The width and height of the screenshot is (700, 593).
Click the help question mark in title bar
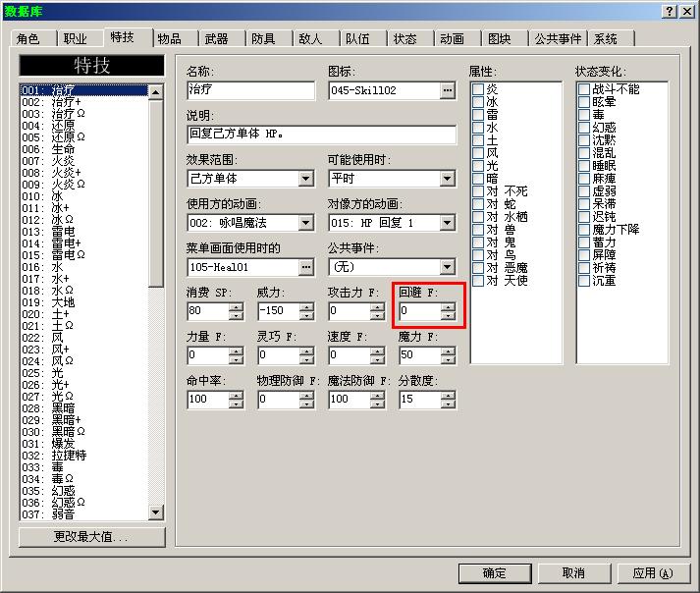coord(670,12)
